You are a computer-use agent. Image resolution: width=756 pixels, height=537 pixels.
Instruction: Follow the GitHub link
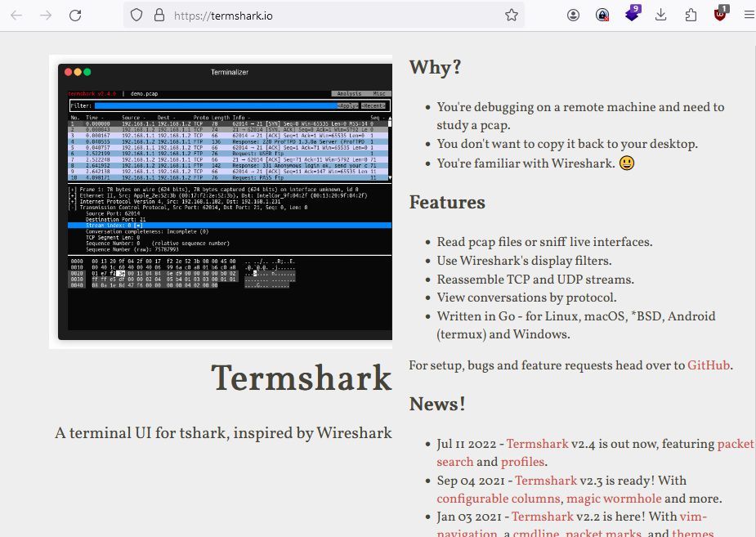pyautogui.click(x=709, y=365)
